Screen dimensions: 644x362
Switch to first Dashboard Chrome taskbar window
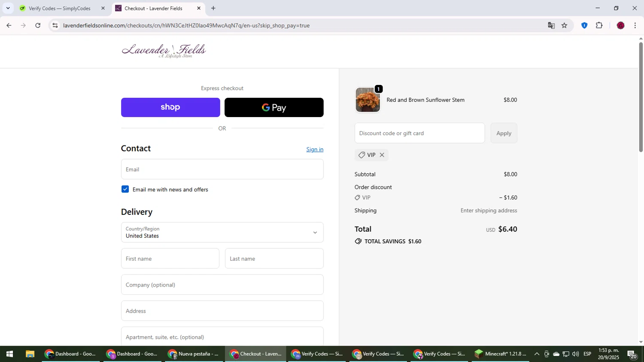tap(71, 354)
